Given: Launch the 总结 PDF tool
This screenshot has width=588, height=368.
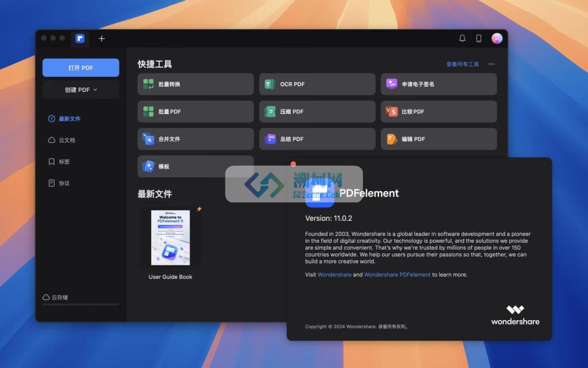Looking at the screenshot, I should [317, 139].
